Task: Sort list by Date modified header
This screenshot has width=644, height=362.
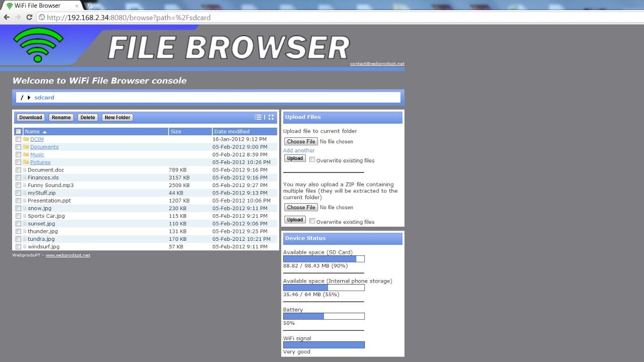Action: pos(231,132)
